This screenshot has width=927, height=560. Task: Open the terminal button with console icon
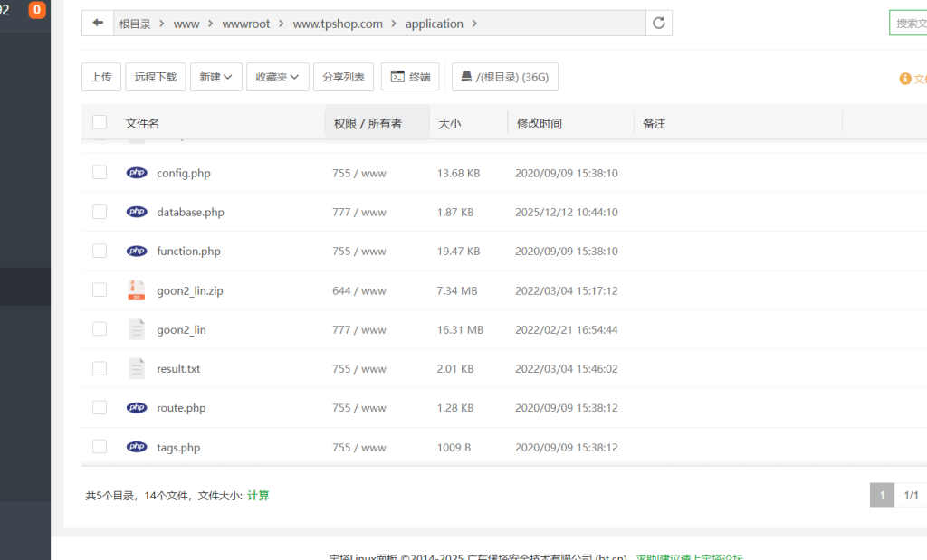click(x=410, y=77)
